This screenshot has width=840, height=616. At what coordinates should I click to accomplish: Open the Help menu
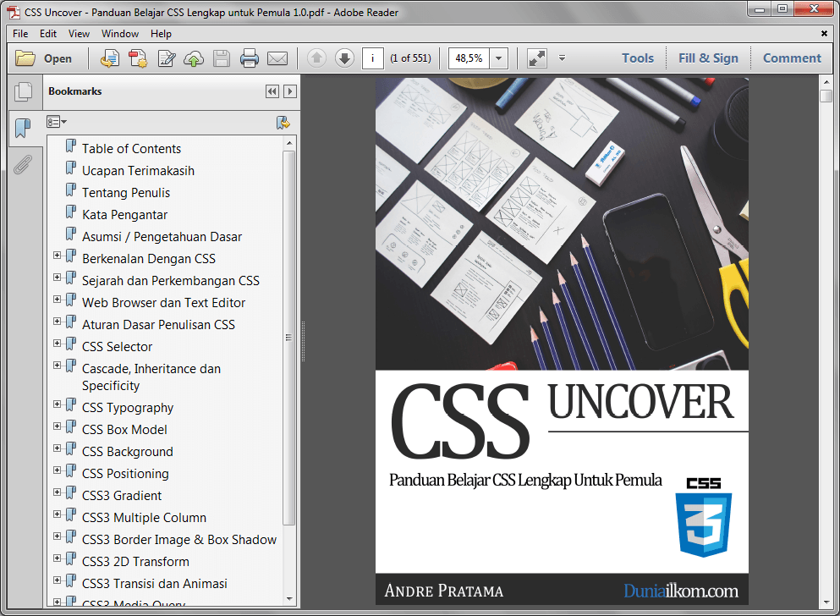click(x=161, y=34)
